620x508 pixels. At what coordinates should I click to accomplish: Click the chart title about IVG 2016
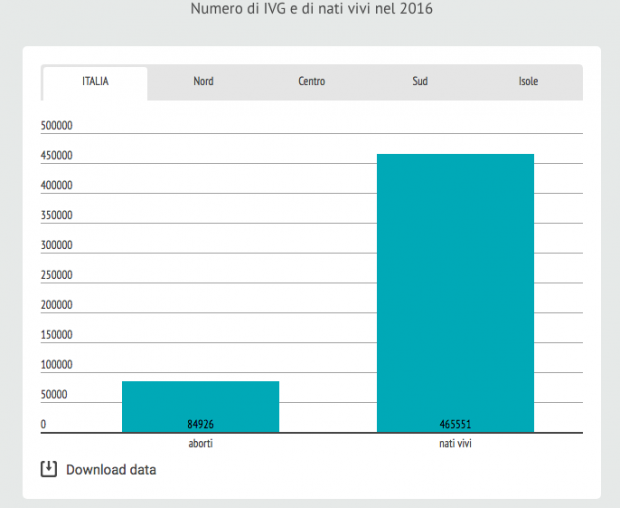[x=311, y=9]
